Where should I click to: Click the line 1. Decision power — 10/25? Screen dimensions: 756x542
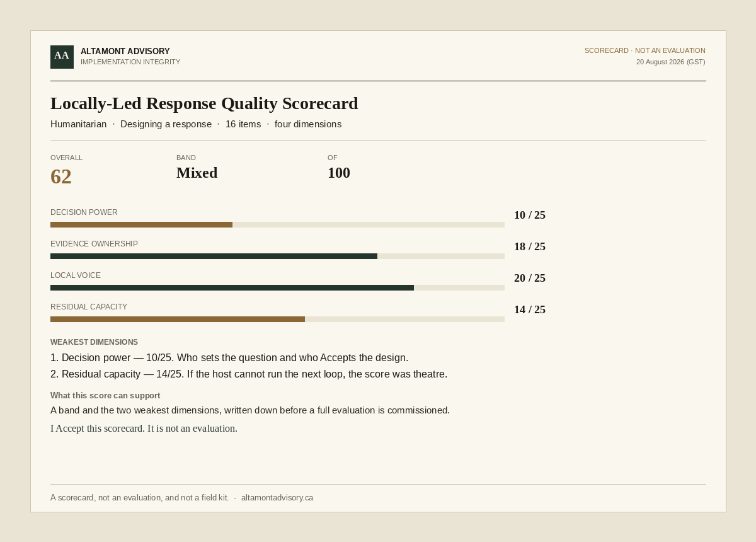229,358
